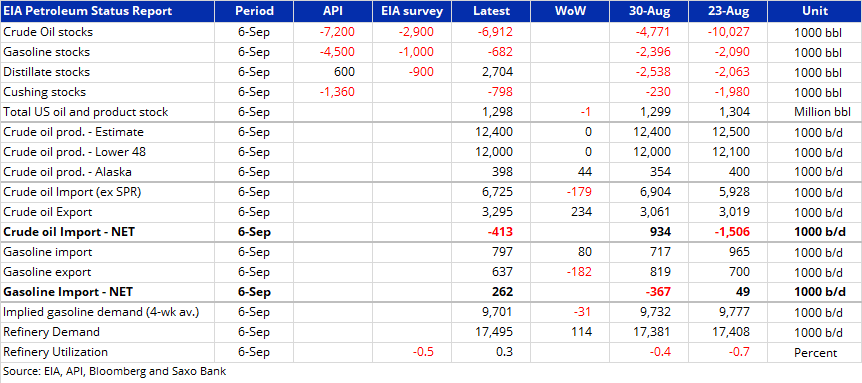Screen dimensions: 862x383
Task: Click the Latest value -682
Action: pos(500,52)
